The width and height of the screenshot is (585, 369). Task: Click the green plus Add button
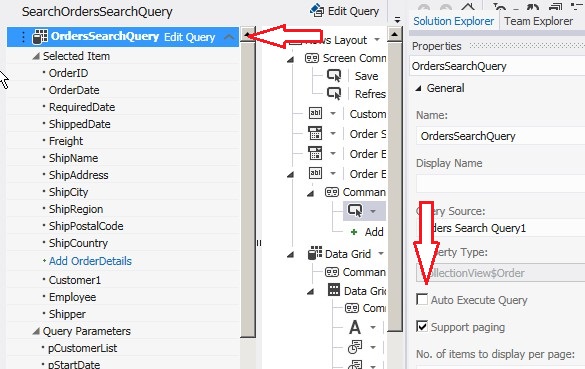coord(354,232)
